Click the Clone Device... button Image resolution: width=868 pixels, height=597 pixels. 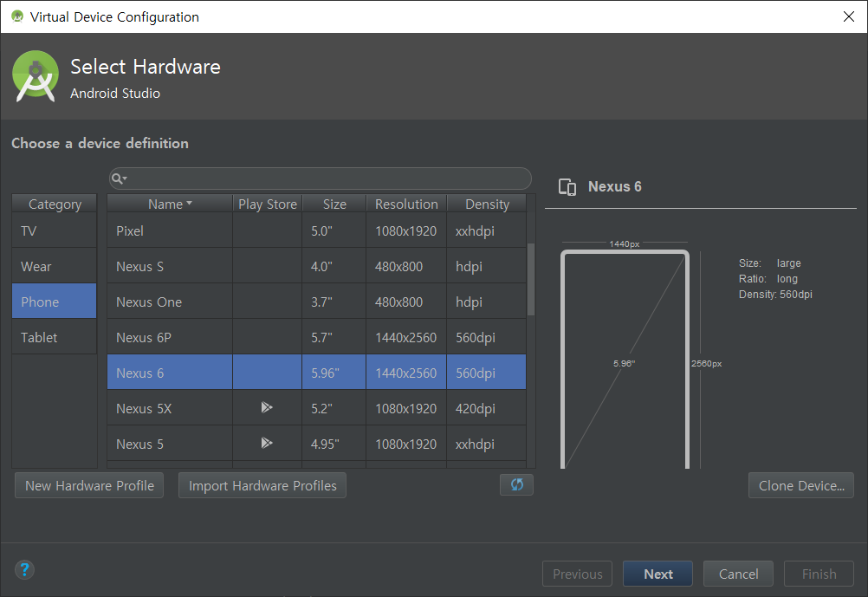801,485
